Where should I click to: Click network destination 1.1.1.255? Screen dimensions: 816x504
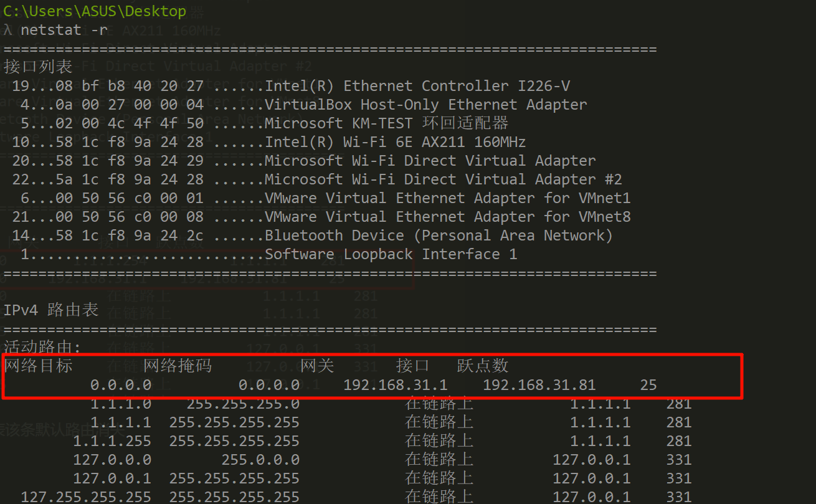[112, 441]
